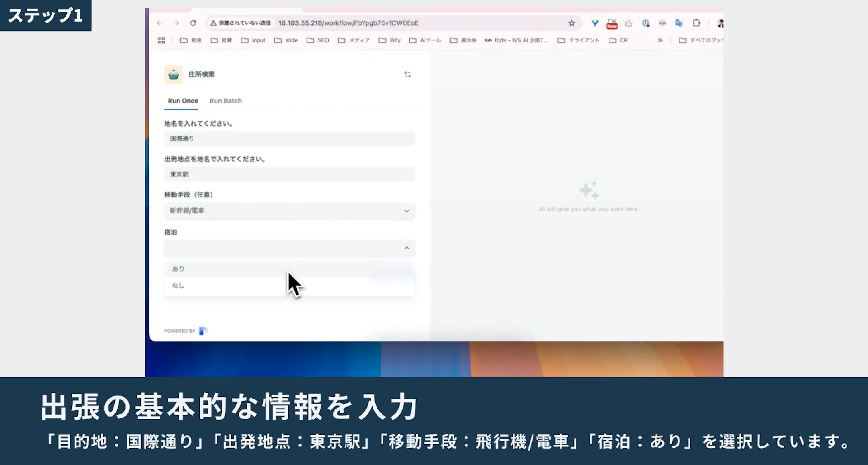Click the browser back arrow
The height and width of the screenshot is (465, 868).
click(159, 23)
